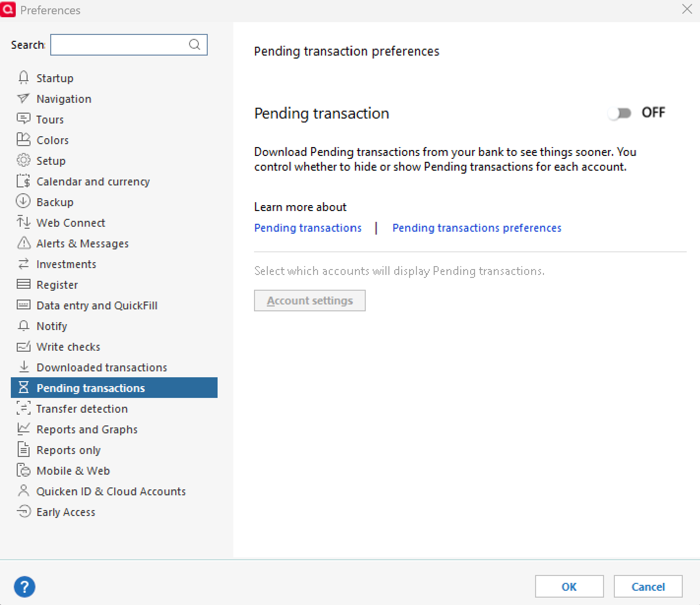Click the Downloaded transactions arrow icon
The height and width of the screenshot is (605, 700).
pos(23,366)
